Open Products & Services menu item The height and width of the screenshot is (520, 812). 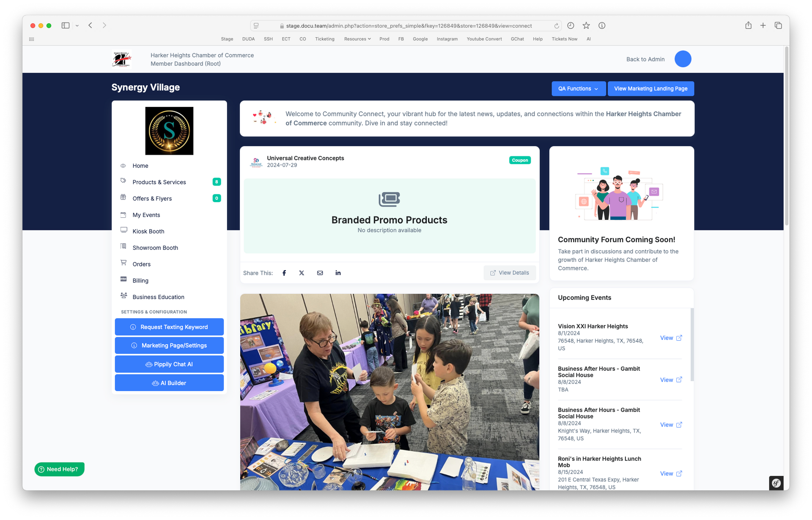159,182
